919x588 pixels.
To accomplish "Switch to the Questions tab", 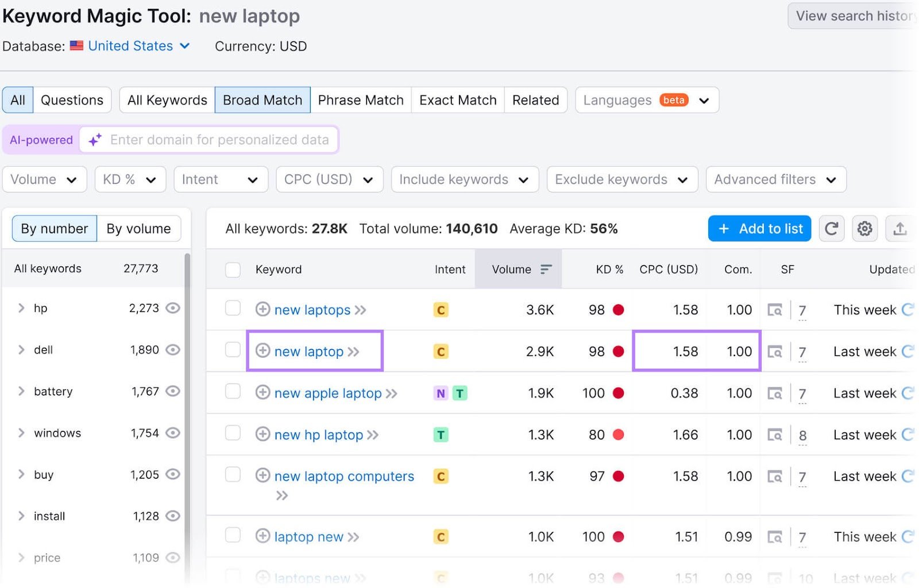I will pyautogui.click(x=72, y=100).
